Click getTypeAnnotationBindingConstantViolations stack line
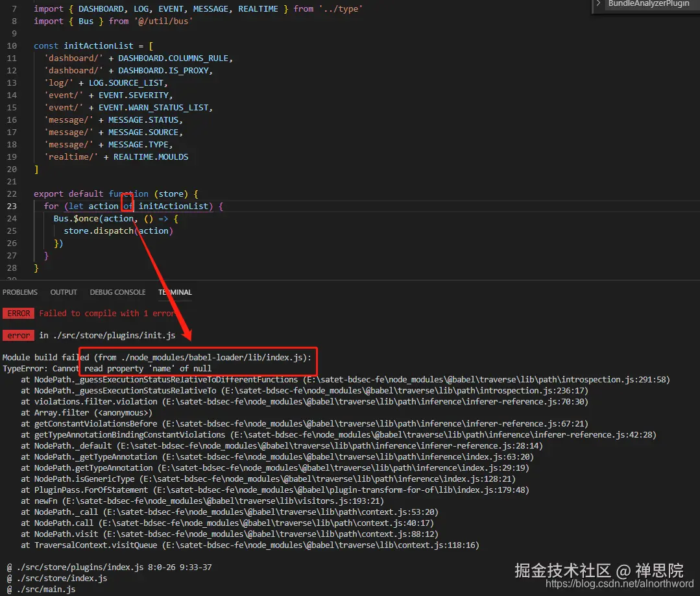 [x=339, y=435]
